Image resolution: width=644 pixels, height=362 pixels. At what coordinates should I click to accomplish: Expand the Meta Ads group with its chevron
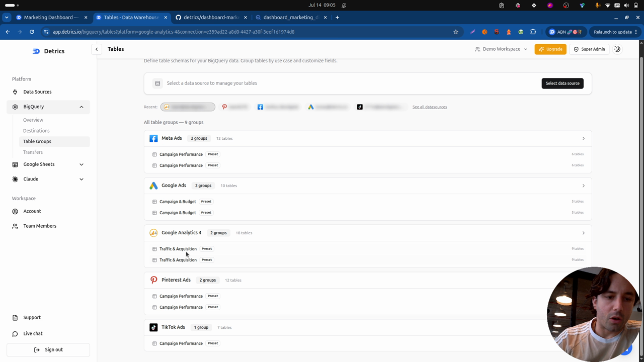tap(583, 138)
